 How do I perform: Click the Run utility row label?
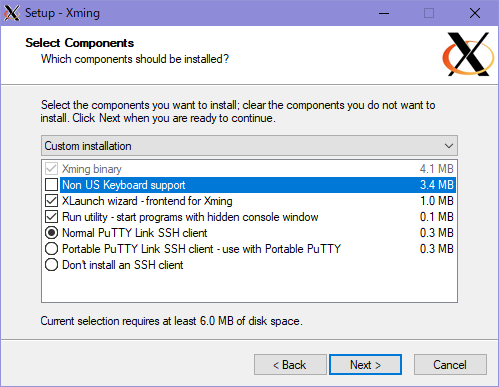pos(190,217)
